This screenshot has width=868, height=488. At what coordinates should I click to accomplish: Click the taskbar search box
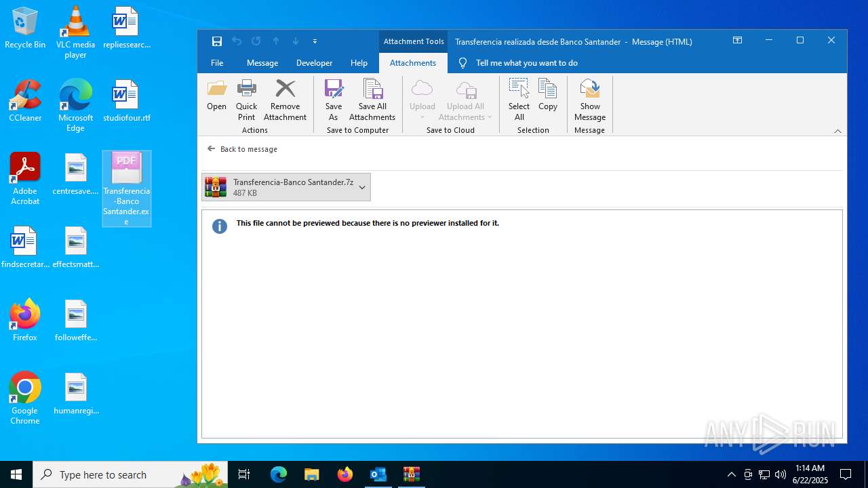pyautogui.click(x=132, y=474)
